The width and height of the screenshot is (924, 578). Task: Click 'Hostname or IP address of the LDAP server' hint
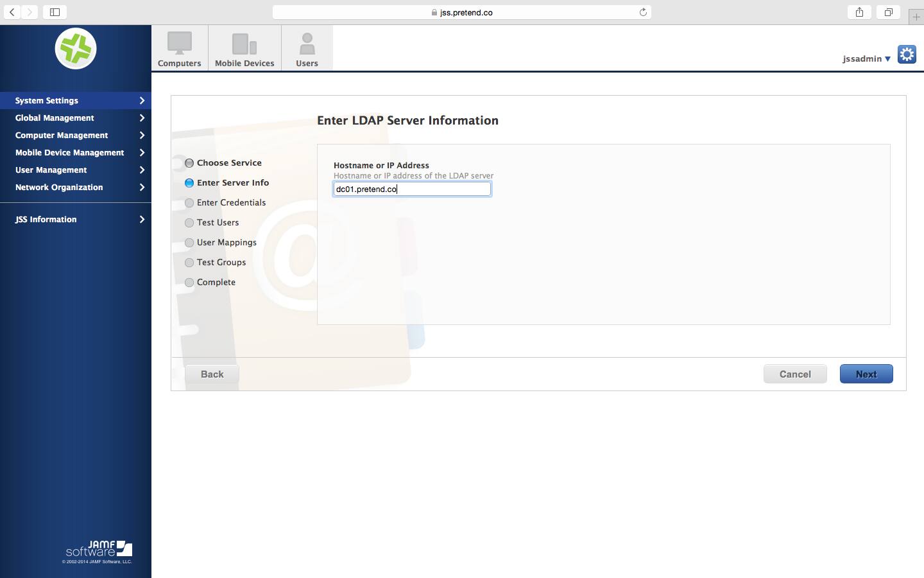pyautogui.click(x=413, y=175)
